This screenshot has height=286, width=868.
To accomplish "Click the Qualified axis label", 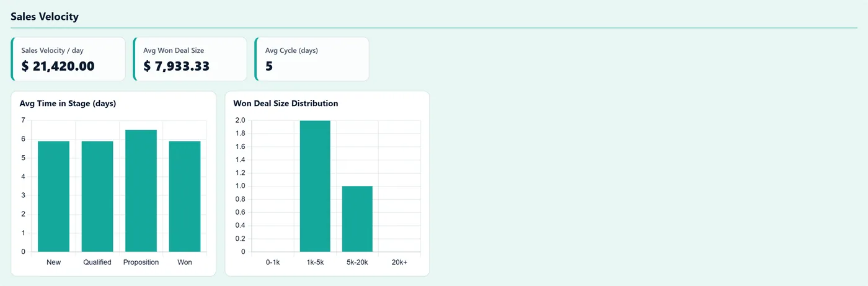I will pos(97,262).
